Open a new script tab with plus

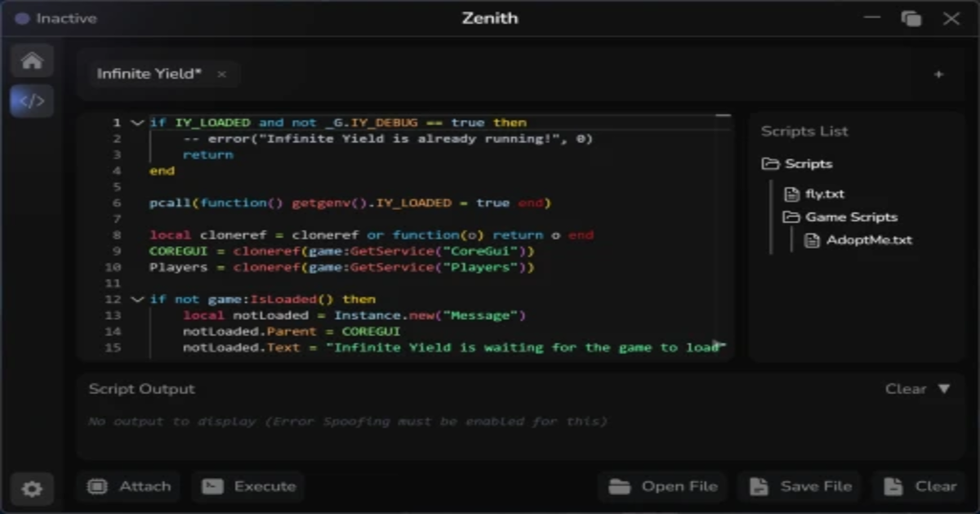coord(938,73)
